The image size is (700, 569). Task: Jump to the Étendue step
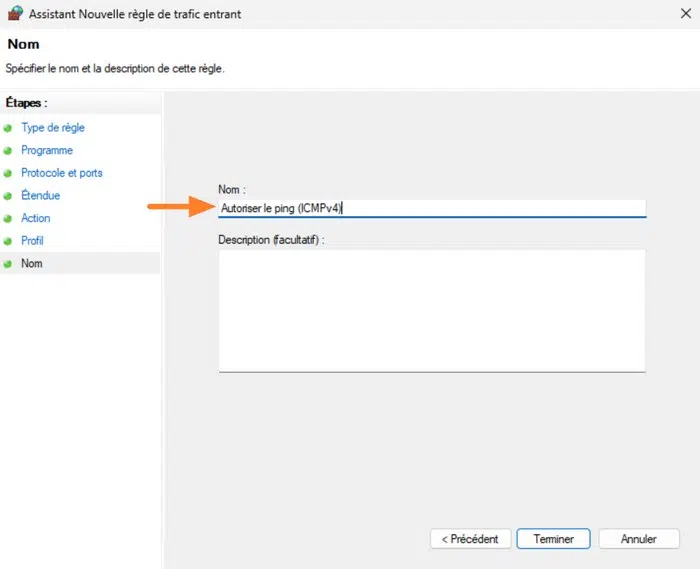pyautogui.click(x=41, y=196)
